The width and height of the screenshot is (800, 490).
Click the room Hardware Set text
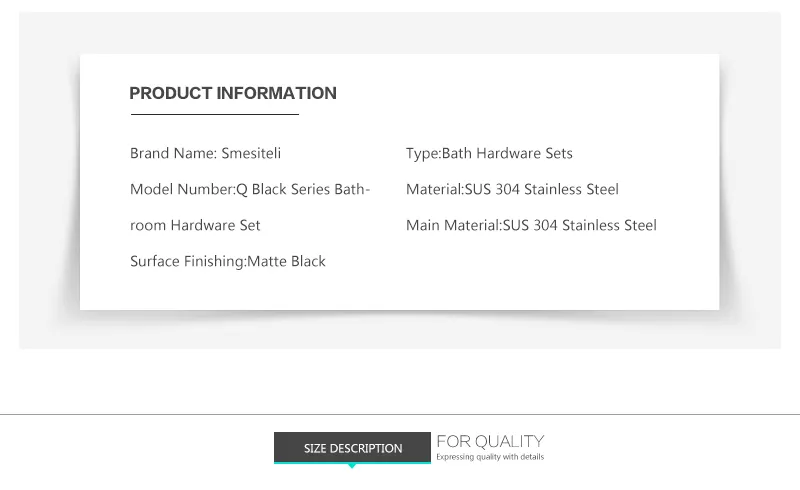tap(195, 225)
